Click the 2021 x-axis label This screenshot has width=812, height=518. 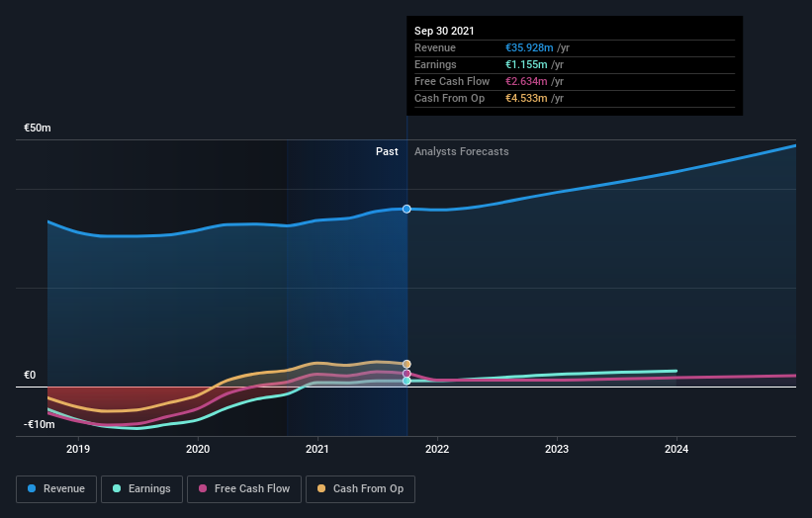tap(317, 449)
